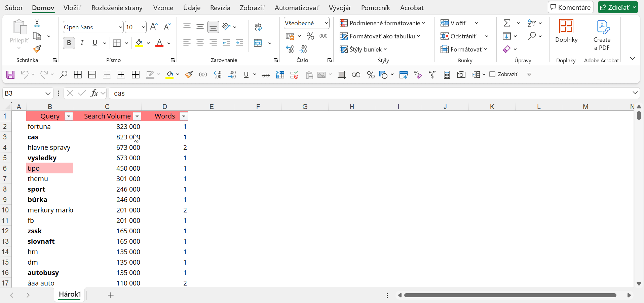
Task: Expand the Open Sans font name dropdown
Action: (120, 27)
